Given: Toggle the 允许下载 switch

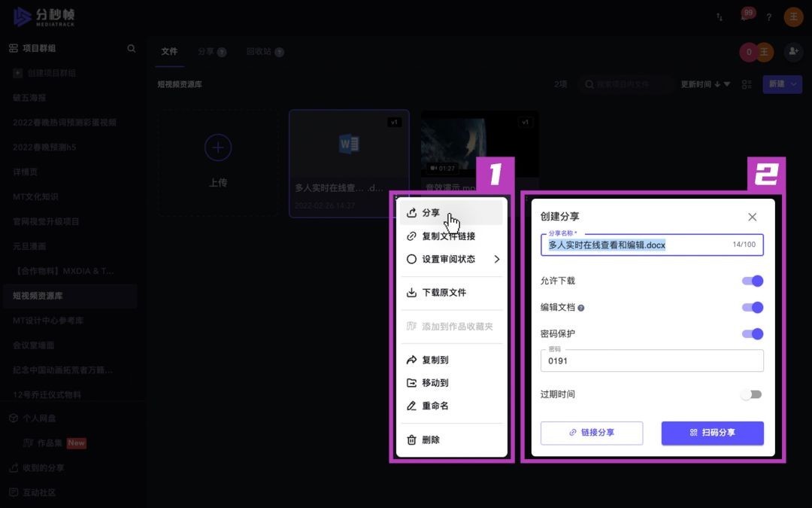Looking at the screenshot, I should (x=752, y=281).
